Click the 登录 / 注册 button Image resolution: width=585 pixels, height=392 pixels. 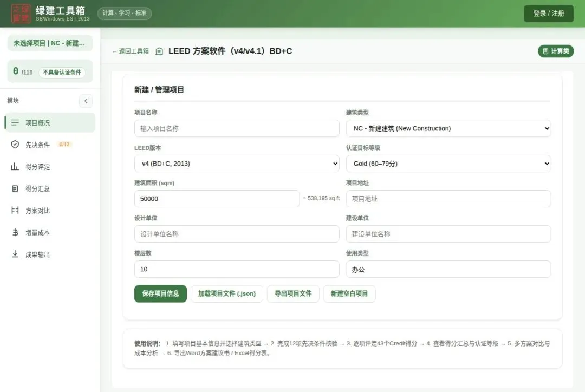point(548,14)
